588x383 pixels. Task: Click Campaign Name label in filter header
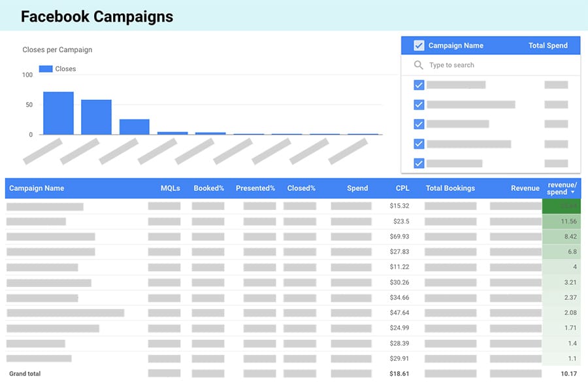coord(455,45)
